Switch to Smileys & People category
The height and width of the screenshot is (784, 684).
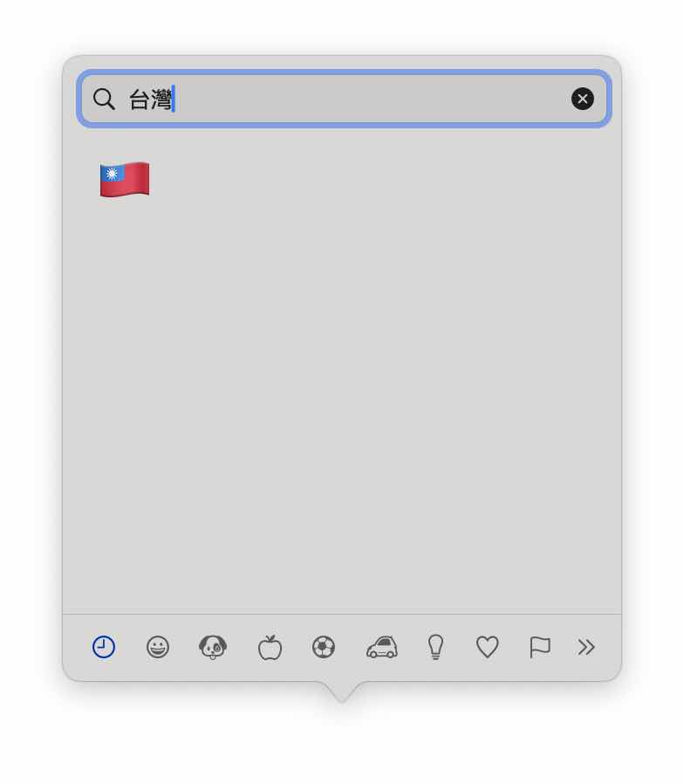point(157,647)
